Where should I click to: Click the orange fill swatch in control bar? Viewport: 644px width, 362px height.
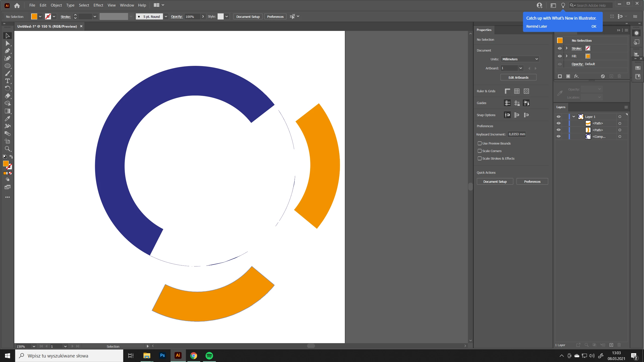(x=34, y=17)
